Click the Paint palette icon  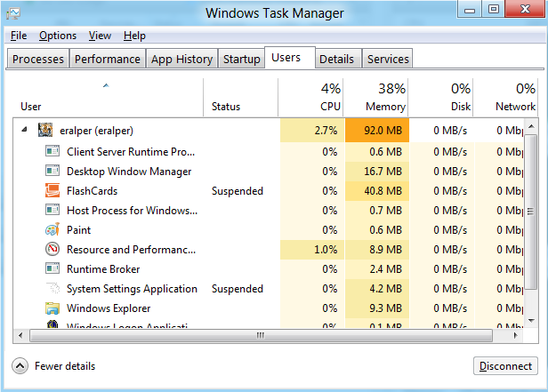(x=52, y=229)
